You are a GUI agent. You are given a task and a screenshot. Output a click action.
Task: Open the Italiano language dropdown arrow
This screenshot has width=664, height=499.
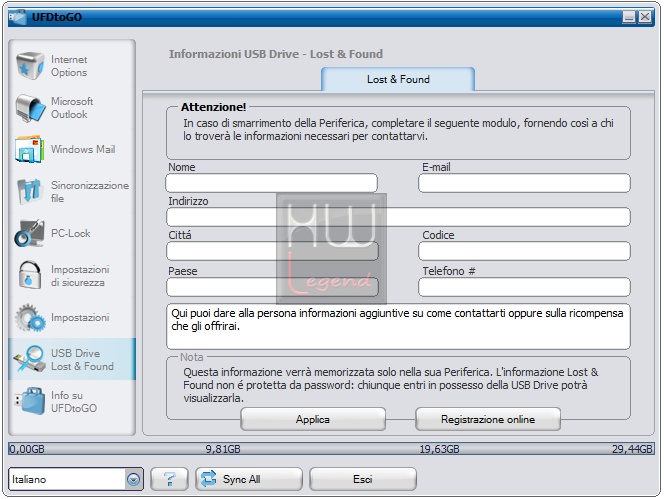pyautogui.click(x=133, y=480)
